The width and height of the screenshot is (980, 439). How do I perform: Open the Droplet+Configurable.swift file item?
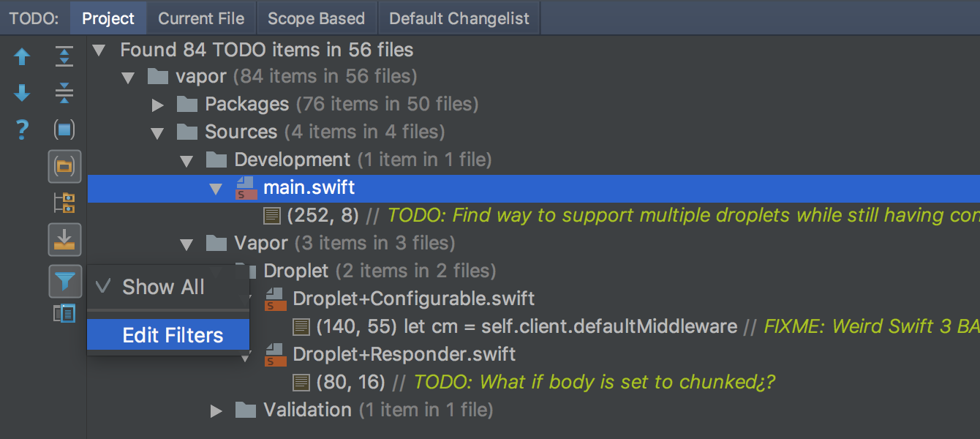point(413,299)
